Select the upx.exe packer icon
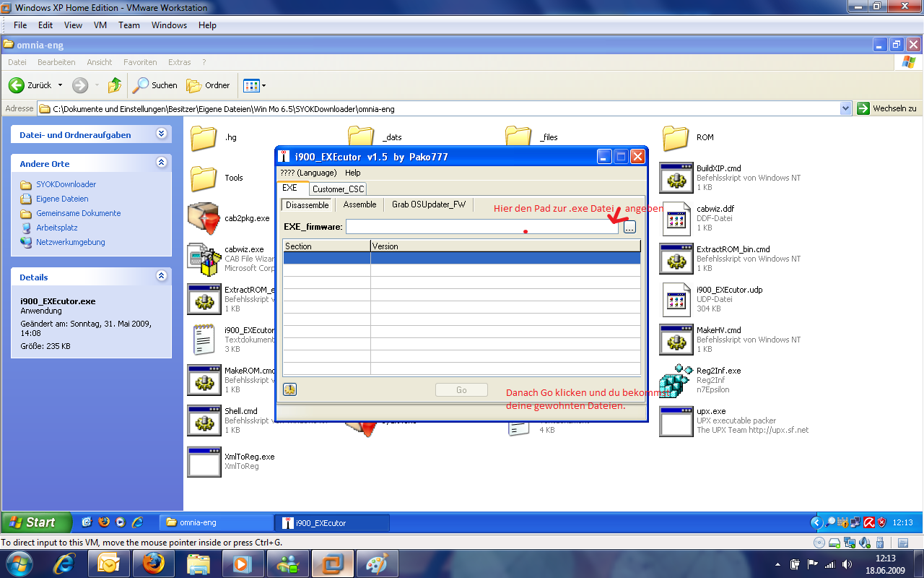 676,420
